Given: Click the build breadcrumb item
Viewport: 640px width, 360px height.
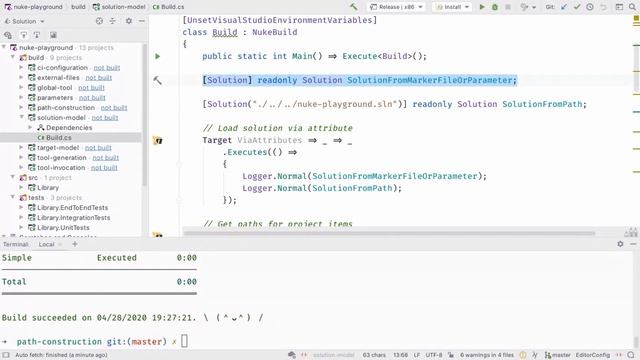Looking at the screenshot, I should click(78, 7).
